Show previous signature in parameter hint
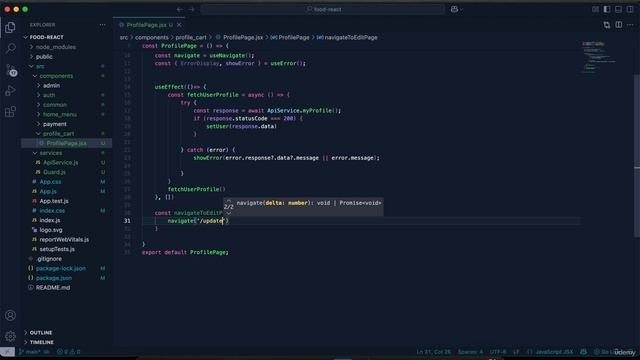This screenshot has width=640, height=360. tap(229, 201)
